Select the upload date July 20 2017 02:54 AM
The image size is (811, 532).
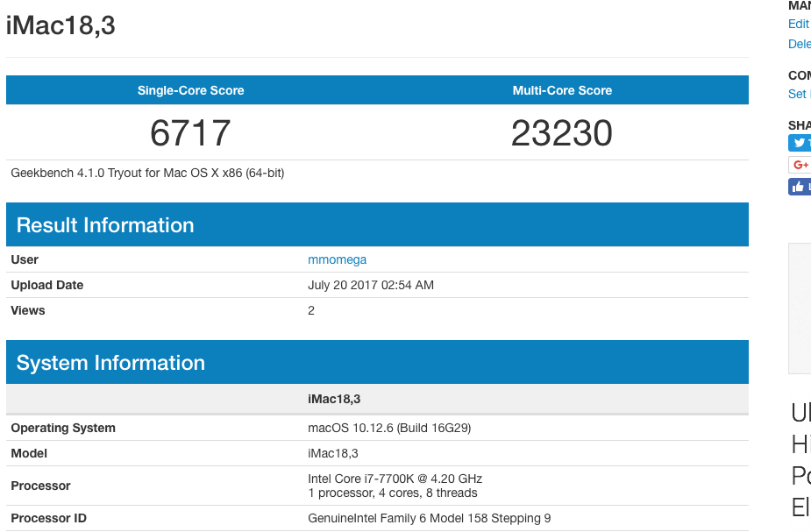tap(370, 285)
